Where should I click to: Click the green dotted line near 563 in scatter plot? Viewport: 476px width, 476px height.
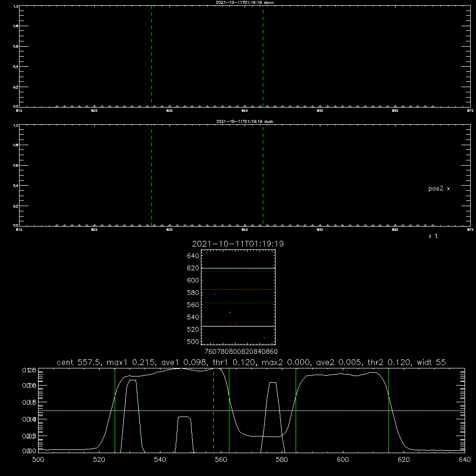point(238,303)
